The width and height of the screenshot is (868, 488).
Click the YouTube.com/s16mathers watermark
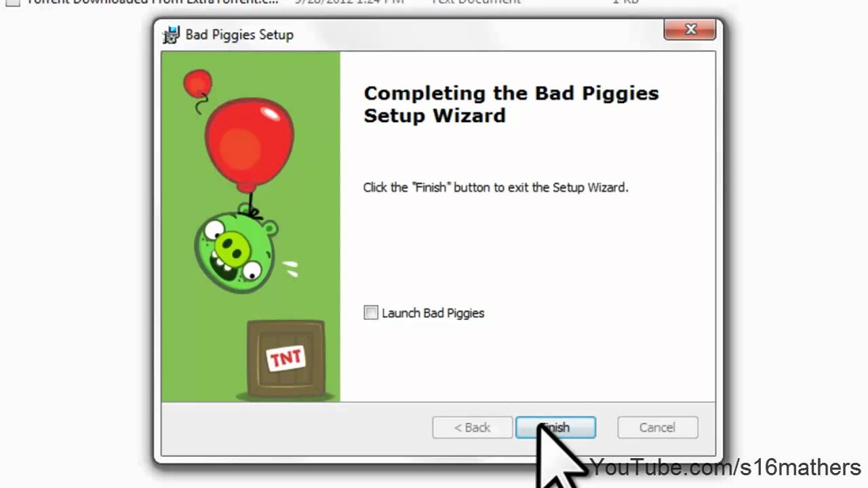[726, 468]
